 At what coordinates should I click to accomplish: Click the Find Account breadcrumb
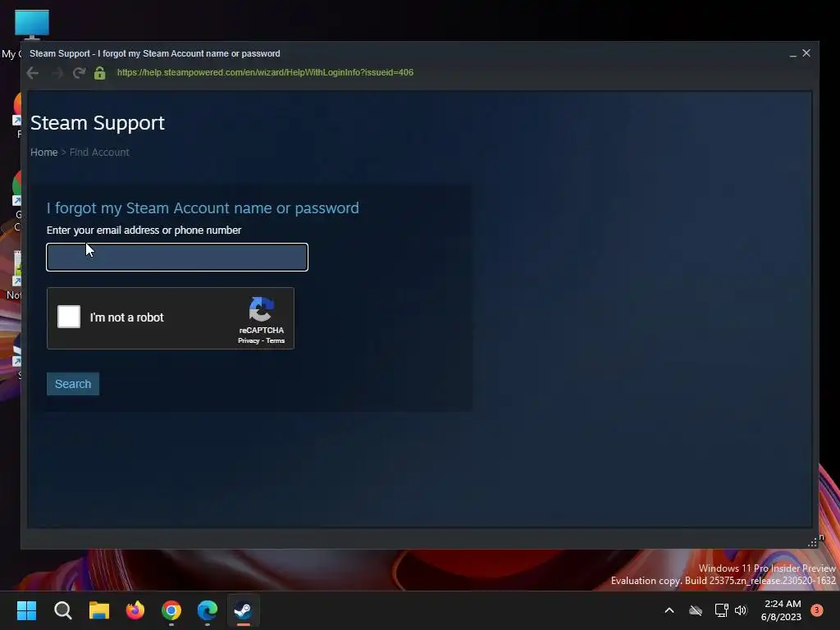(99, 152)
